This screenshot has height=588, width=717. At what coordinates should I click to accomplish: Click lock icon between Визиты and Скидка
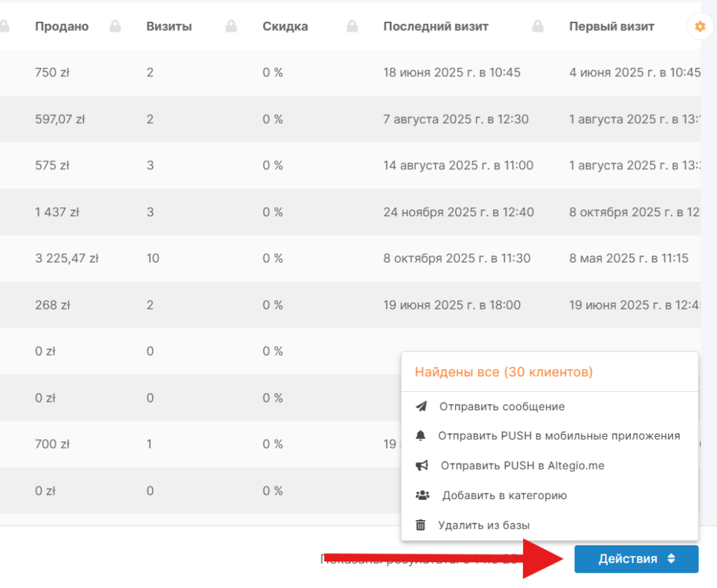click(231, 27)
